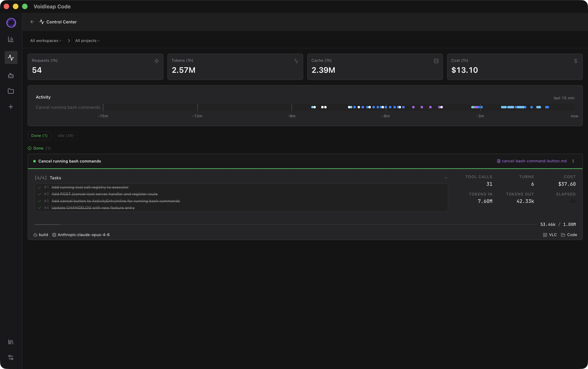588x369 pixels.
Task: Collapse the Tasks list chevron
Action: (x=446, y=178)
